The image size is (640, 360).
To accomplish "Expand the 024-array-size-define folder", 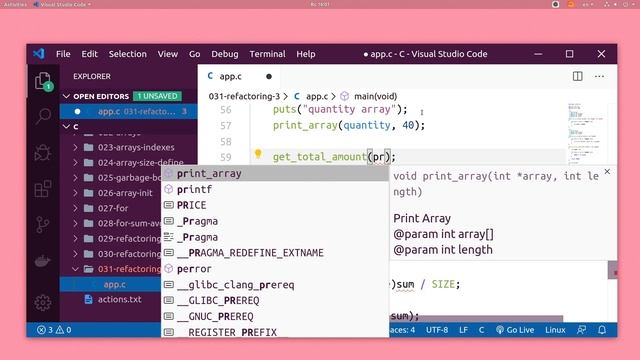I will 76,162.
